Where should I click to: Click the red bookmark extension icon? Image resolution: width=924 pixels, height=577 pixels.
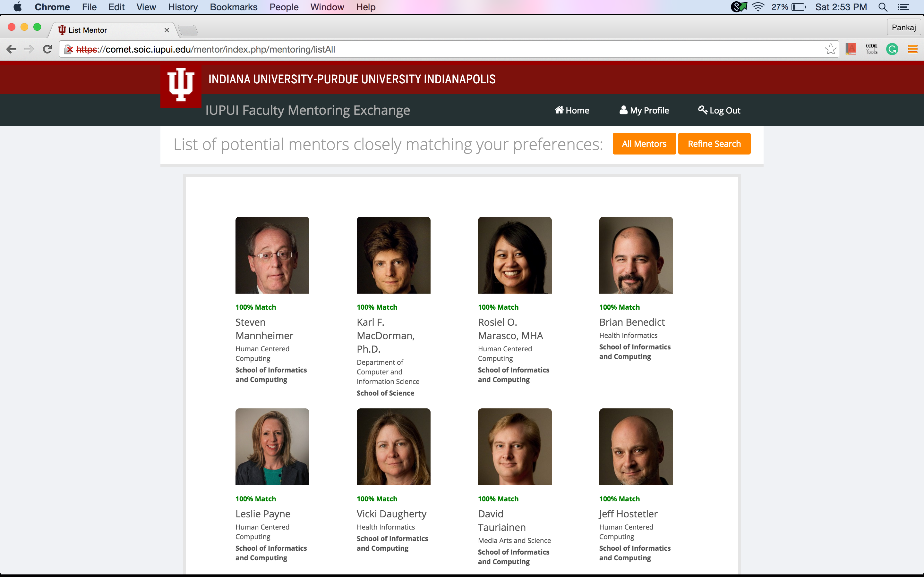851,49
